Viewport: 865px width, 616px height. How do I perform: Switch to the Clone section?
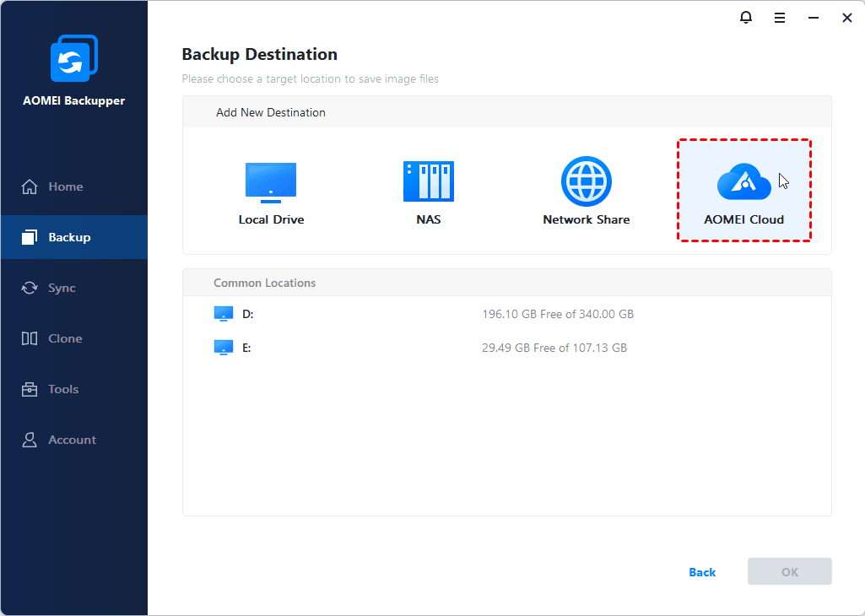[65, 338]
